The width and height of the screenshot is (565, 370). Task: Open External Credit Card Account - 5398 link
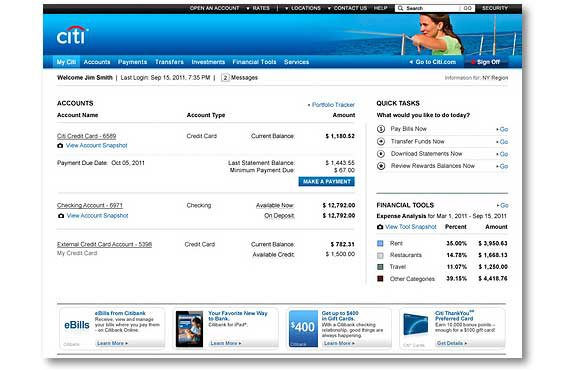[x=104, y=244]
